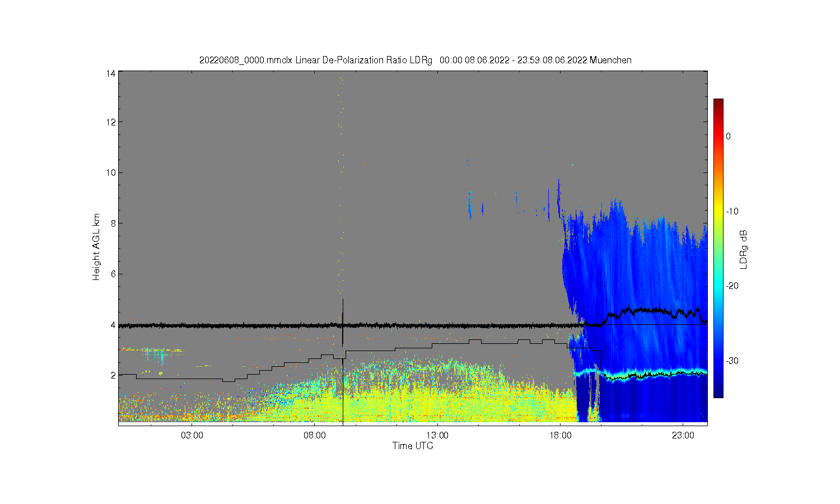Screen dimensions: 840x504
Task: Click the colorbar tick label -20
Action: click(x=734, y=286)
